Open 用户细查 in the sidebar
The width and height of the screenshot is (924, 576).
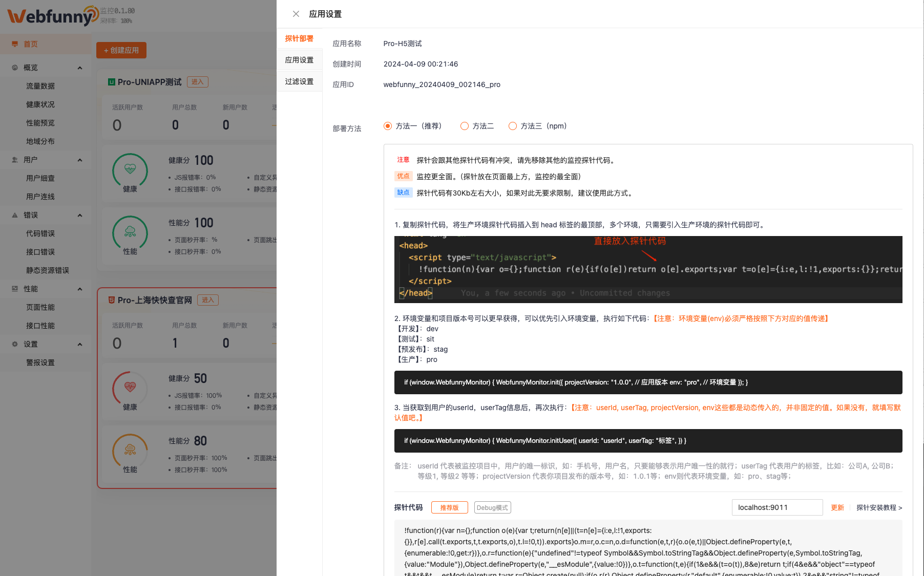tap(40, 178)
